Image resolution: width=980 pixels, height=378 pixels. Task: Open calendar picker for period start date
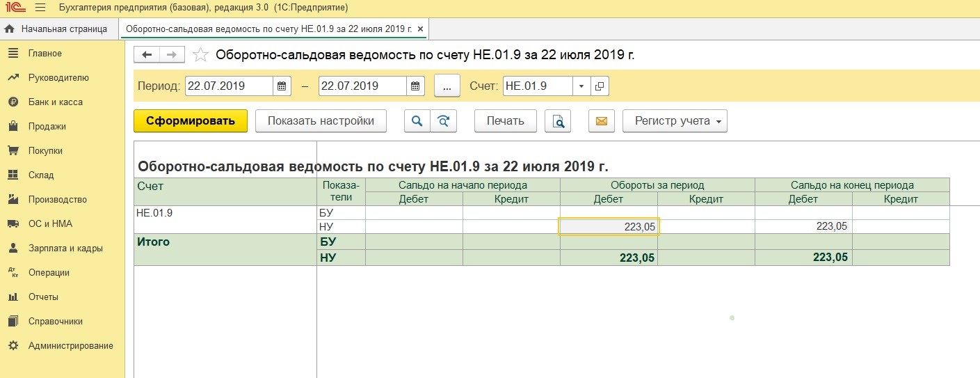click(282, 86)
